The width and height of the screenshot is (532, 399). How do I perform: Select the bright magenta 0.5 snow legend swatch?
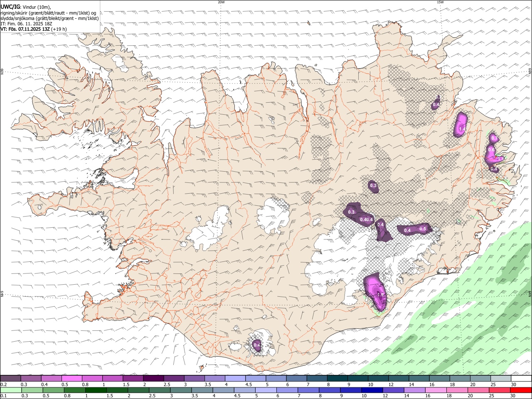[x=71, y=379]
